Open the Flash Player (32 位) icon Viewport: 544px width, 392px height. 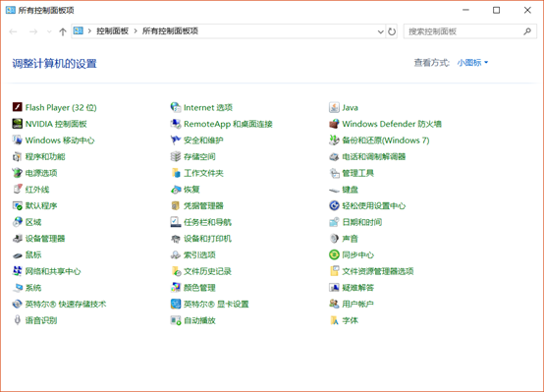click(x=18, y=107)
